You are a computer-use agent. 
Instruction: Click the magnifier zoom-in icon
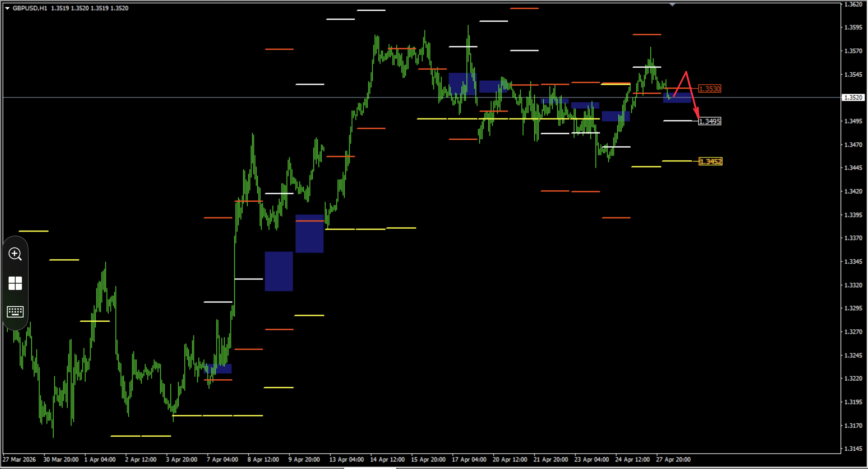[15, 254]
